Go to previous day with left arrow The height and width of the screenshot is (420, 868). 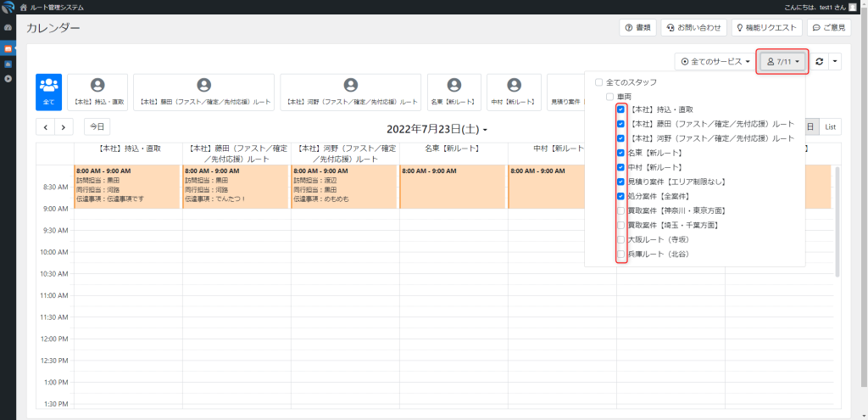click(x=45, y=127)
